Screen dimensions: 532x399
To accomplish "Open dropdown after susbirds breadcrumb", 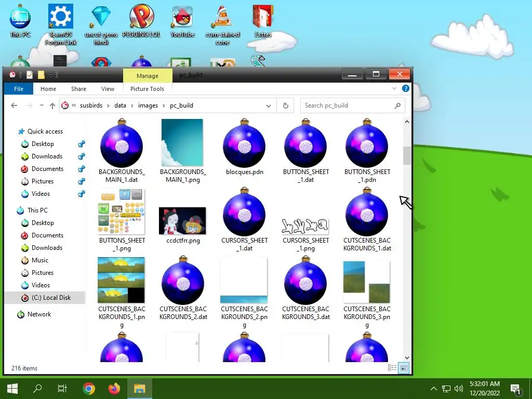I will [x=108, y=105].
